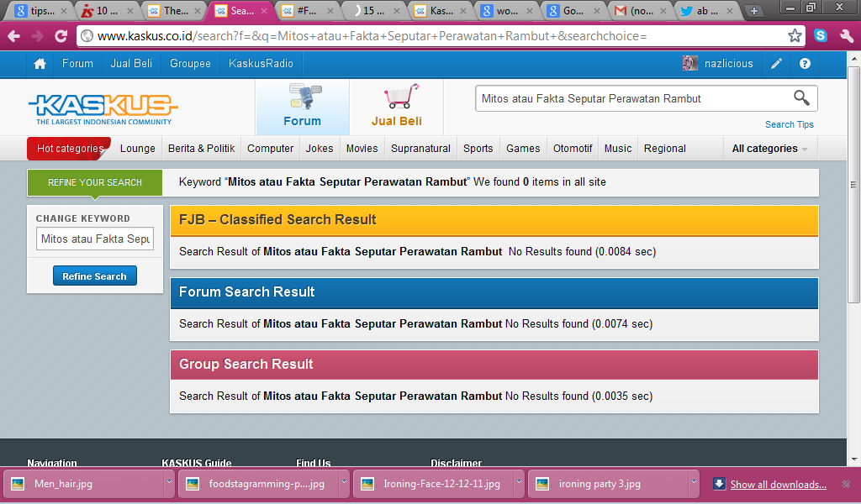Go to Kaskus home via house icon
The width and height of the screenshot is (861, 504).
click(40, 64)
